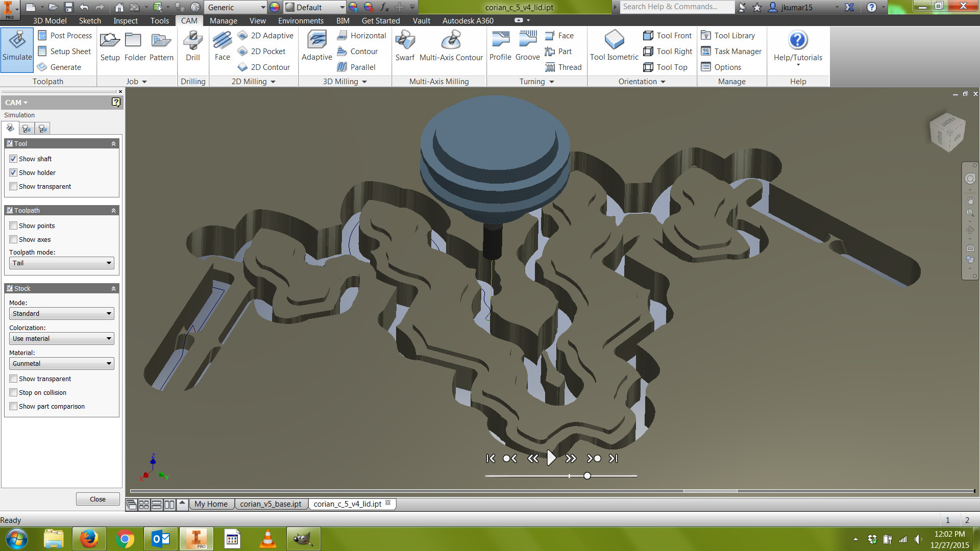This screenshot has width=980, height=551.
Task: Choose 2D Contour milling
Action: click(263, 67)
